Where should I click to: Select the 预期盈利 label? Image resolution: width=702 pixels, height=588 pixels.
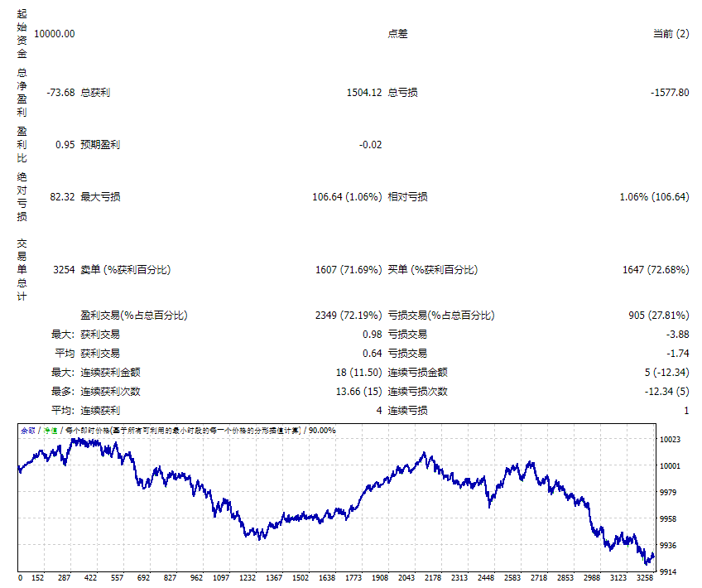pos(100,145)
